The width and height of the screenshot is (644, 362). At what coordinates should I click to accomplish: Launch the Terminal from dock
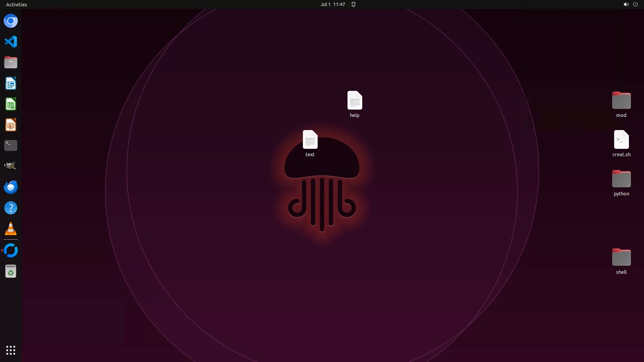pyautogui.click(x=11, y=145)
